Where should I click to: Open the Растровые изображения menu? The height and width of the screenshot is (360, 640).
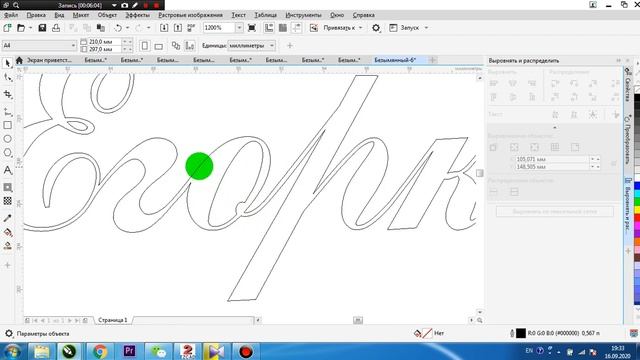point(191,15)
